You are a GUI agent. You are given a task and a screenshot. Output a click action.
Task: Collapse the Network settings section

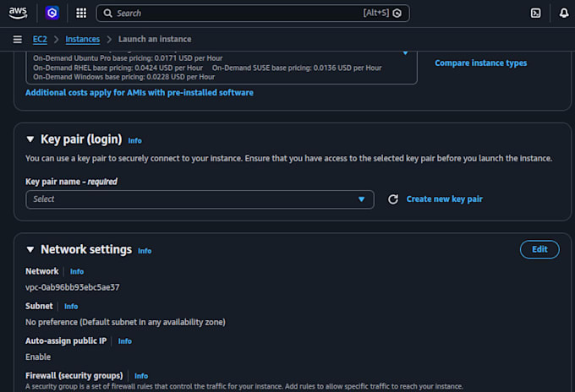[30, 249]
